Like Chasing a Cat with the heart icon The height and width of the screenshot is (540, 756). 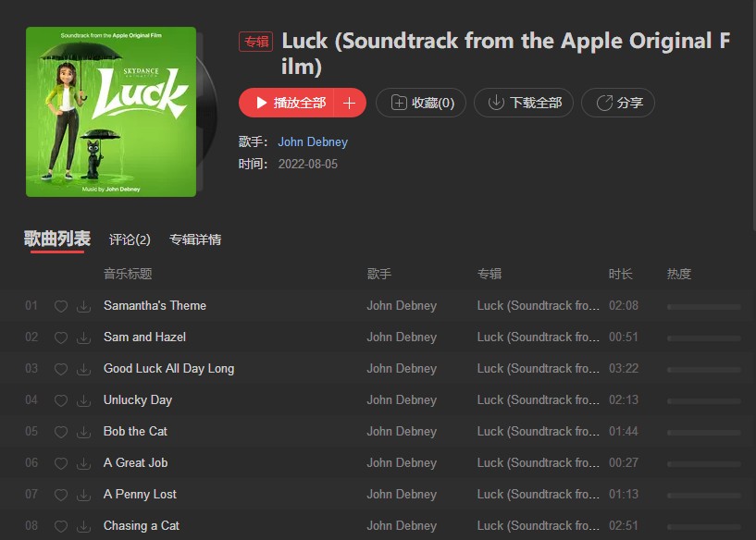[61, 526]
